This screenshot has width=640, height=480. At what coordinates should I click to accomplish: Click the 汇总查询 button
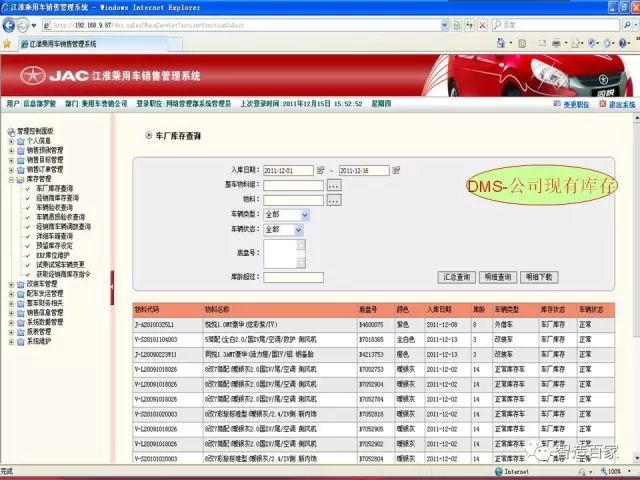tap(456, 277)
